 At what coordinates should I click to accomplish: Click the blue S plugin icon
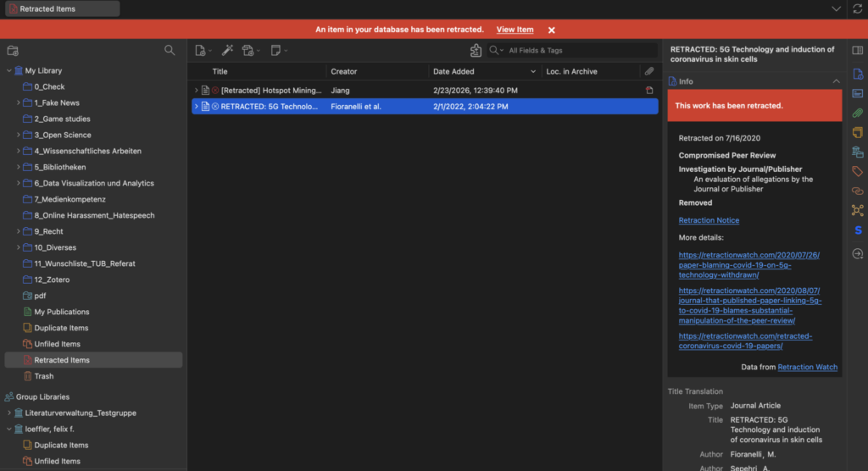[858, 230]
